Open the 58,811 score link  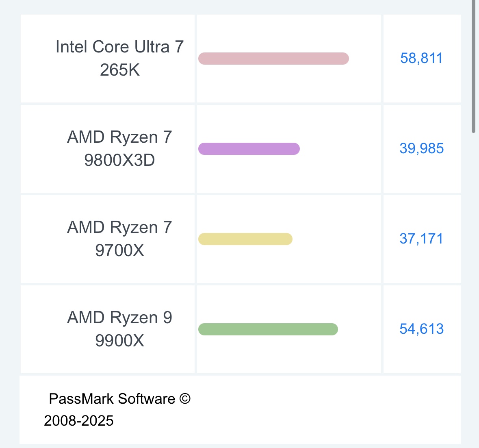(421, 58)
